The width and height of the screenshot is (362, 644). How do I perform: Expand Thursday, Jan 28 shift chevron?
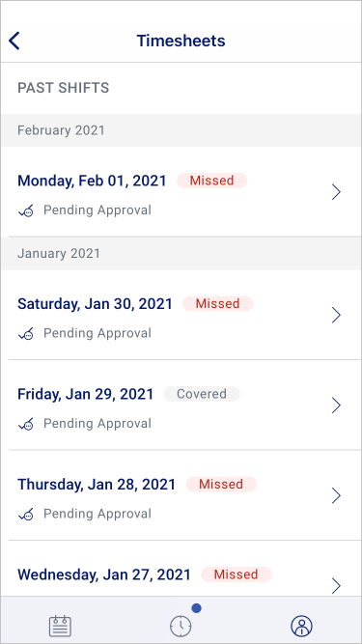tap(336, 495)
